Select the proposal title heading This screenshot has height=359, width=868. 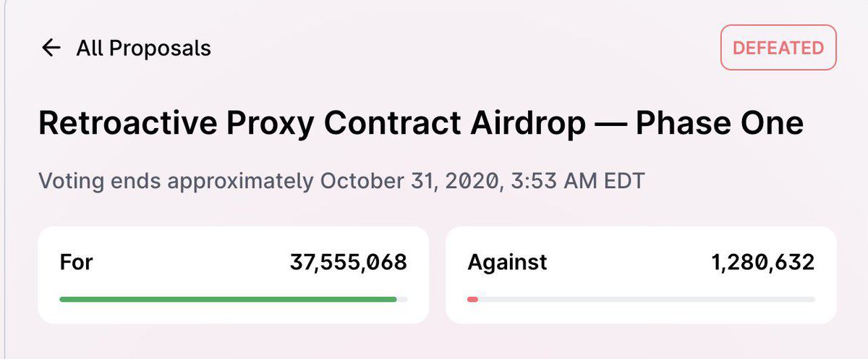[421, 124]
